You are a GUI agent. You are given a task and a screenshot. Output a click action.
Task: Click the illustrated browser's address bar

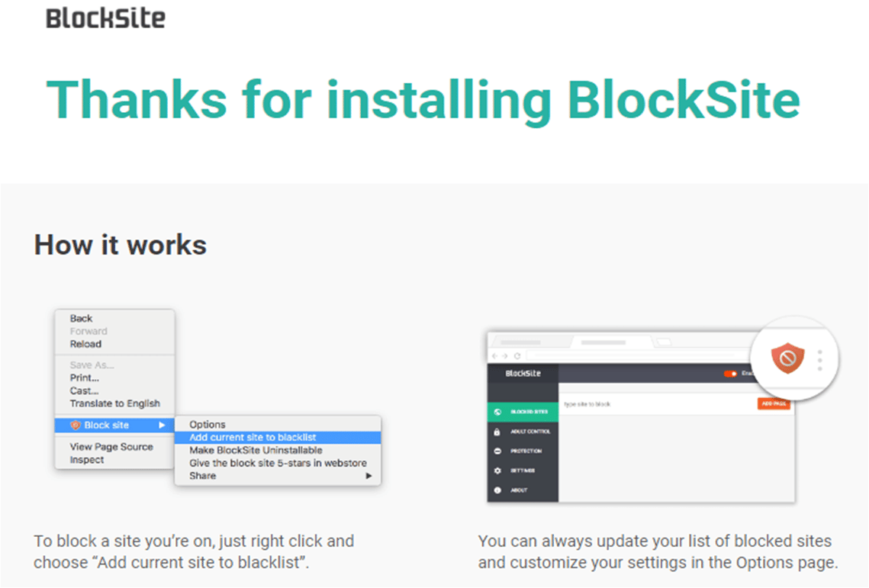[x=637, y=356]
